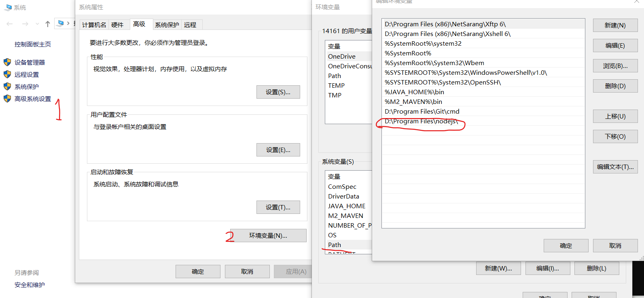This screenshot has height=298, width=644.
Task: Select %SystemRoot%\System32\Wbem entry
Action: pos(483,63)
